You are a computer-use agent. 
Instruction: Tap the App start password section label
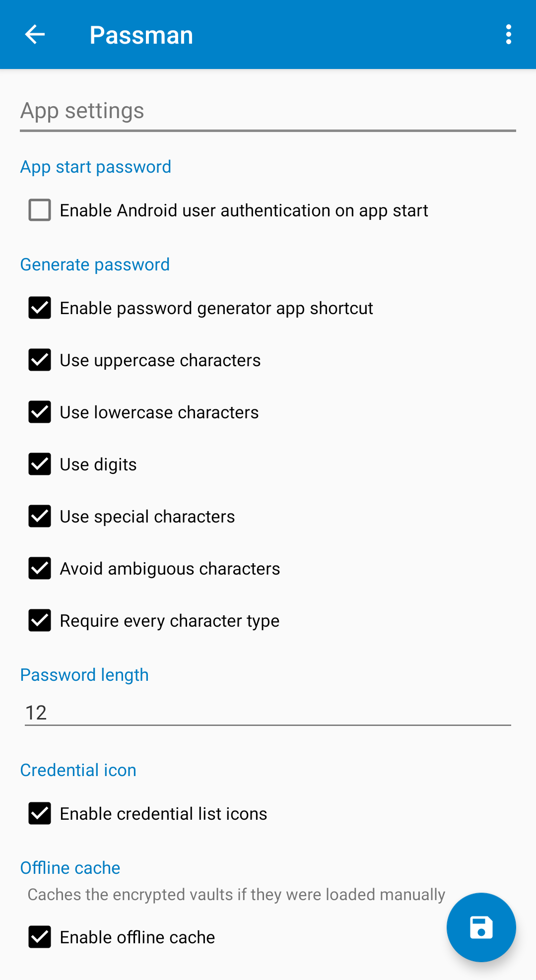96,167
